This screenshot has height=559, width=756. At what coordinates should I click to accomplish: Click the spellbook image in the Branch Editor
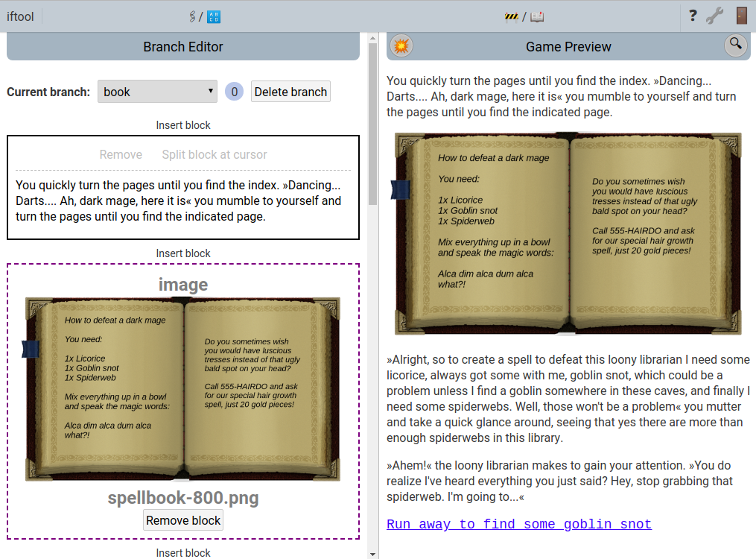(x=182, y=389)
